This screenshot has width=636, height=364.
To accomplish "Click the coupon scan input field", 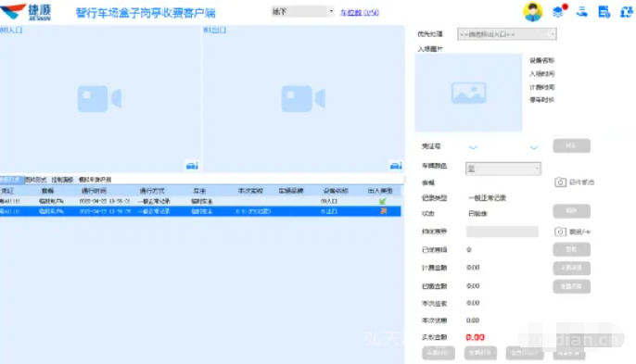I will pos(502,232).
